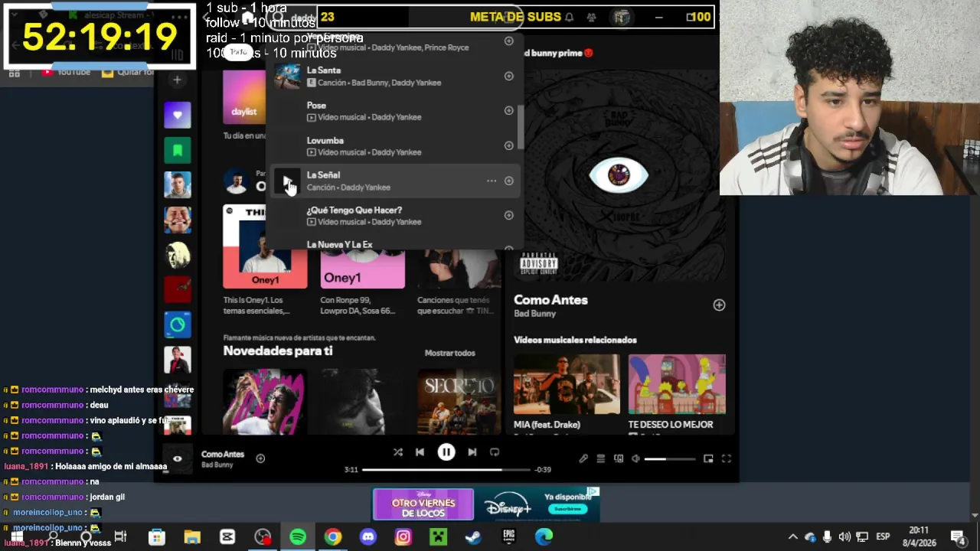Enter full screen mode
Screen dimensions: 980x551
point(727,459)
